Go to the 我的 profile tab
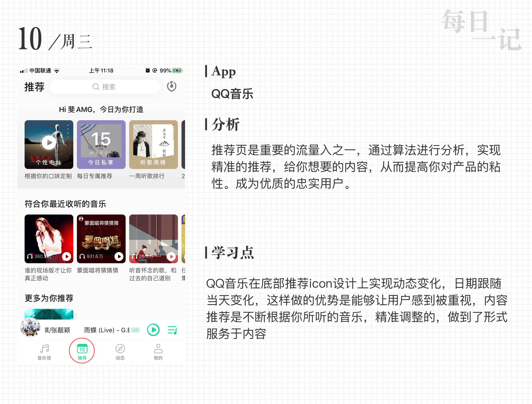532x404 pixels. (x=158, y=352)
